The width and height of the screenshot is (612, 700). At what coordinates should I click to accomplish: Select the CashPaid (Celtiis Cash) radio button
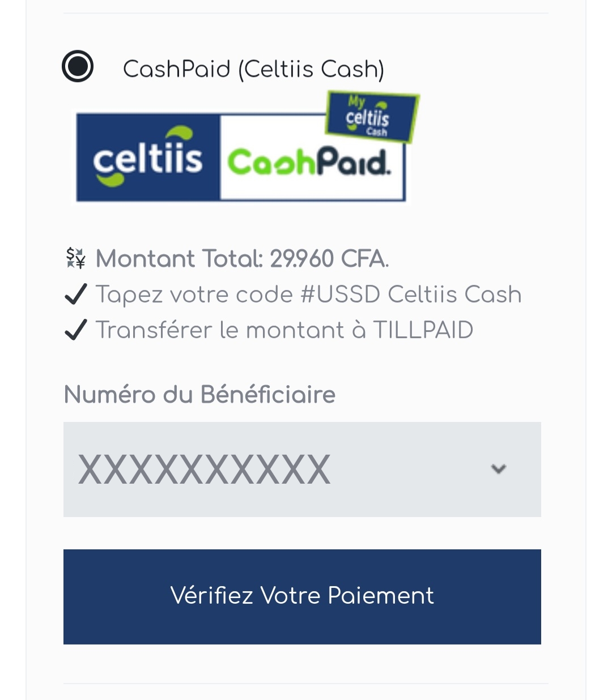[78, 66]
